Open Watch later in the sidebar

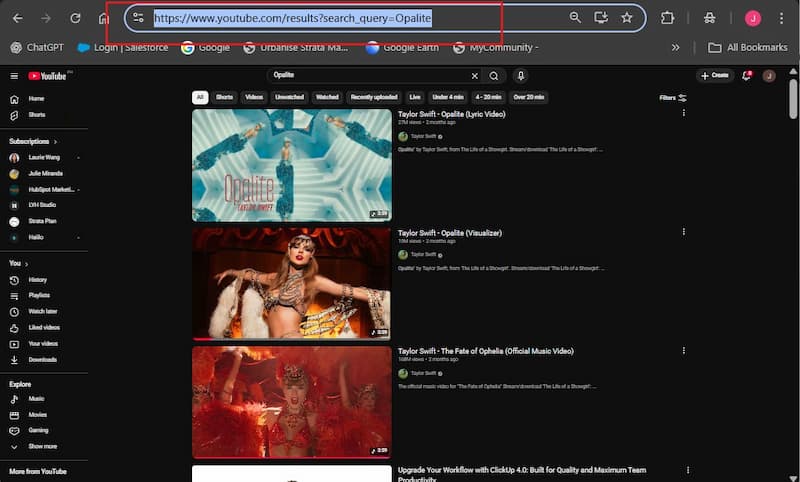click(x=44, y=312)
